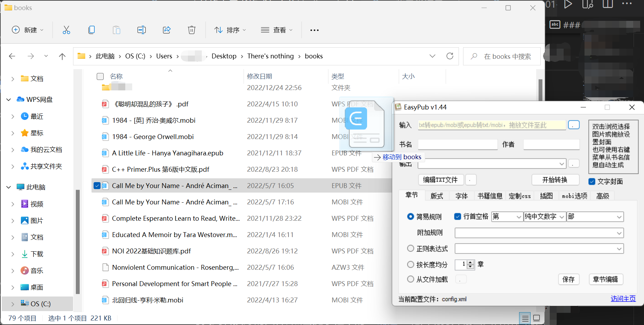644x325 pixels.
Task: Select the 正则表达式 radio button
Action: point(411,249)
